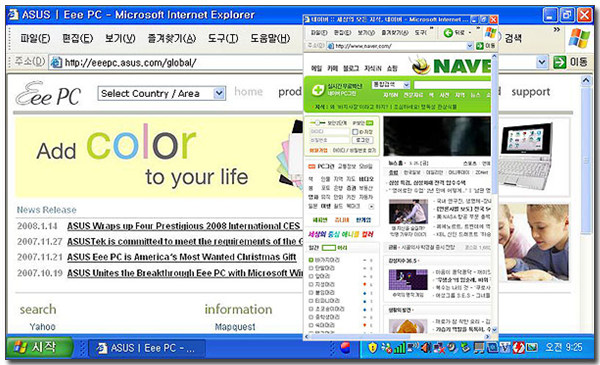
Task: Tick the second checkbox in Naver list panel
Action: (311, 268)
